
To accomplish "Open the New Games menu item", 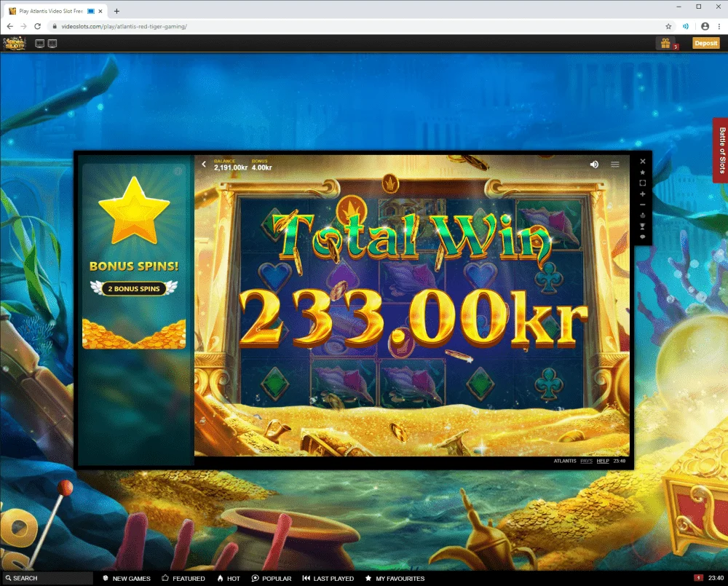I will [x=126, y=579].
